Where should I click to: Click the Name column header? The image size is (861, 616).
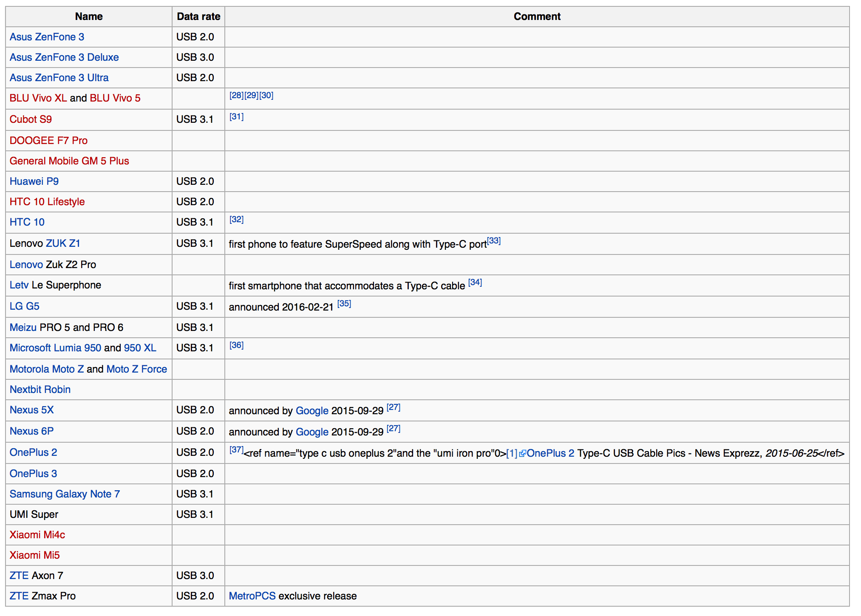[89, 17]
